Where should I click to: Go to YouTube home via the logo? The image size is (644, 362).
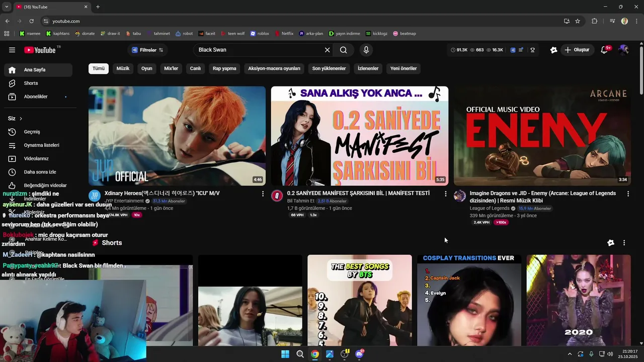tap(40, 50)
